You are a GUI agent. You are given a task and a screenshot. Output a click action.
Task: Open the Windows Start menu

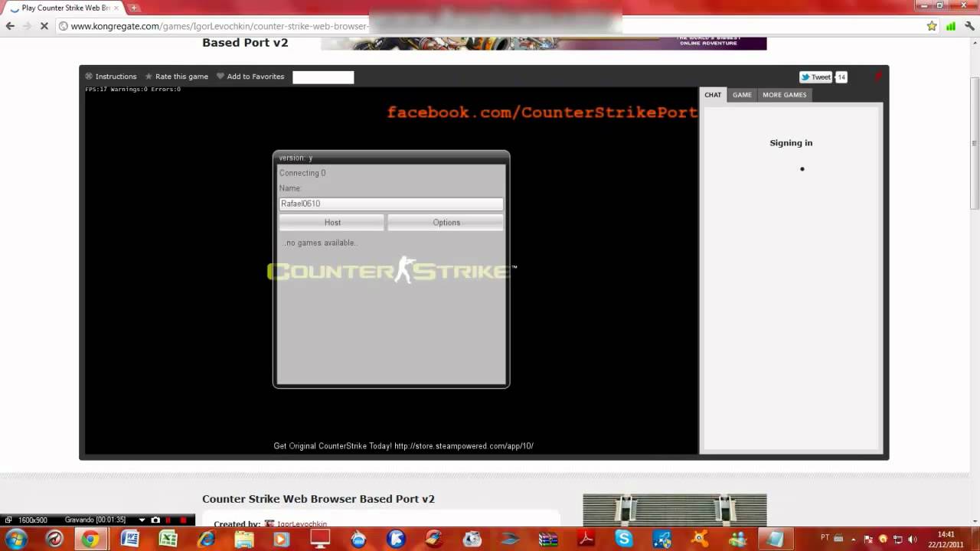tap(15, 539)
